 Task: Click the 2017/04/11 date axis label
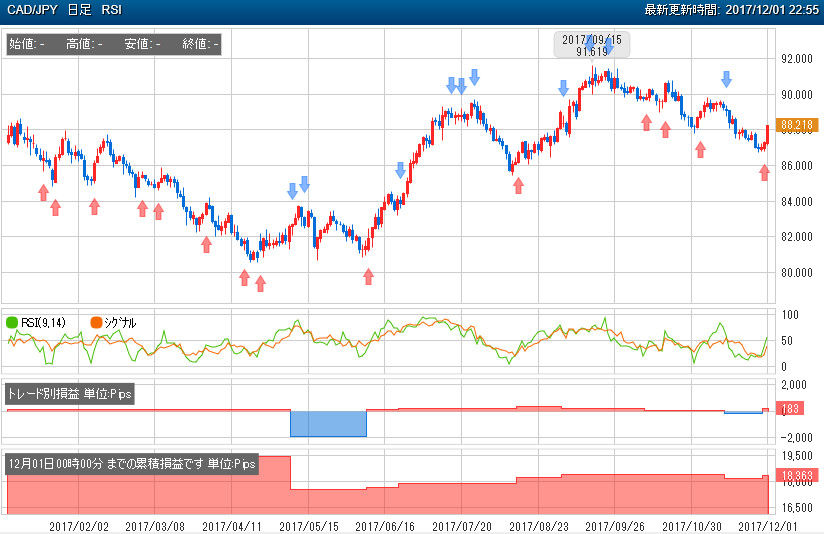point(232,526)
